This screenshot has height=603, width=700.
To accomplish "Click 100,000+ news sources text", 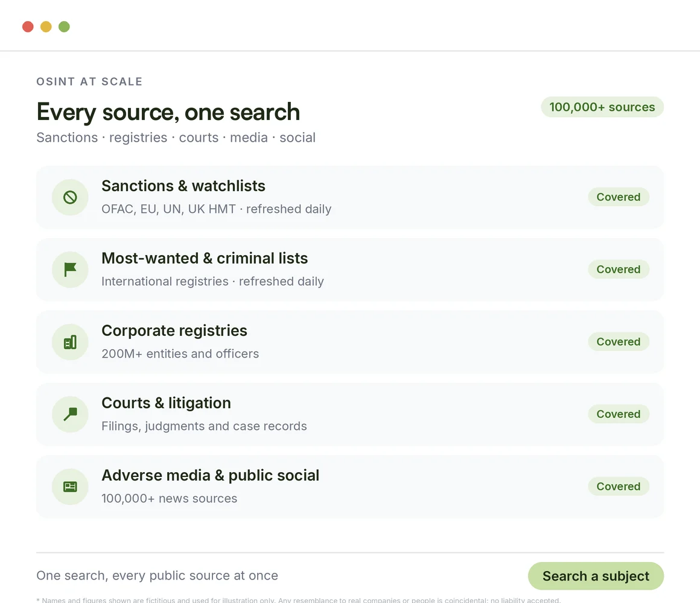I will [x=169, y=498].
